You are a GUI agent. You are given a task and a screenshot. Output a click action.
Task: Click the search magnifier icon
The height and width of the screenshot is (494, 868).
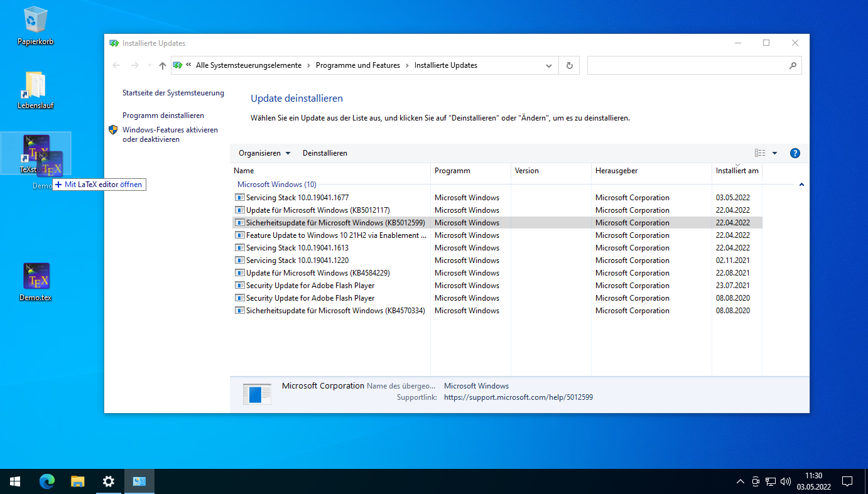(x=793, y=65)
